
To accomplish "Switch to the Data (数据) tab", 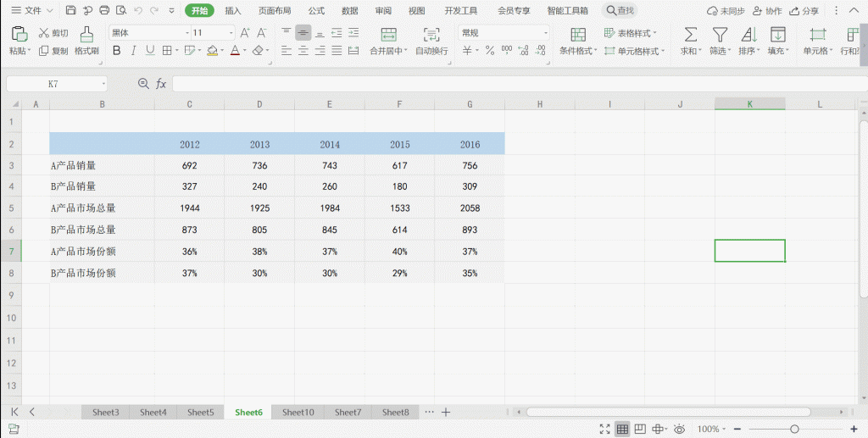I will point(350,10).
